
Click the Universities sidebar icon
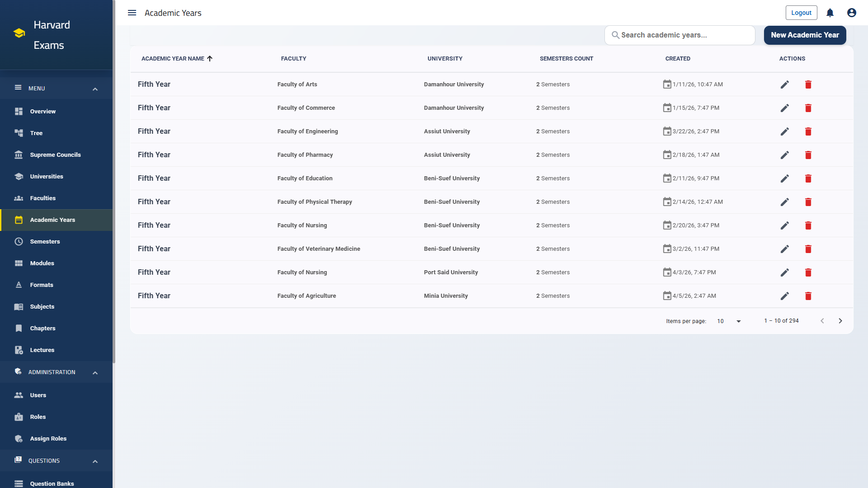click(19, 176)
